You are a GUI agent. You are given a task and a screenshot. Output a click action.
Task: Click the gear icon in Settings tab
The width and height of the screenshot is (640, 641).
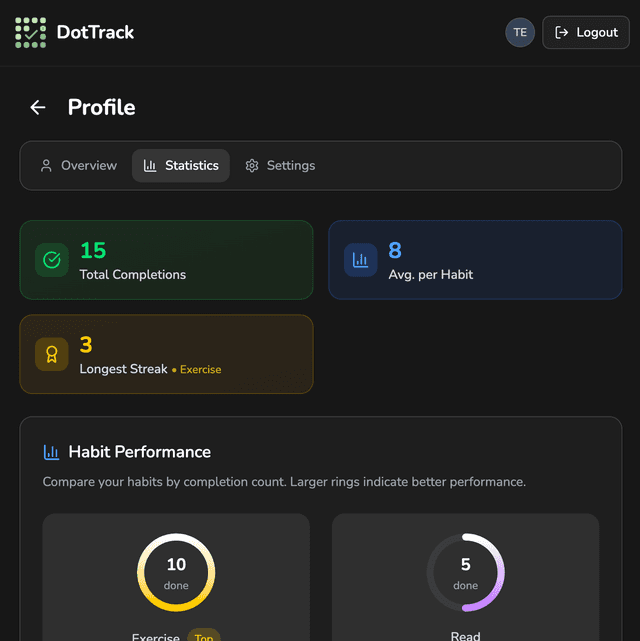click(252, 166)
